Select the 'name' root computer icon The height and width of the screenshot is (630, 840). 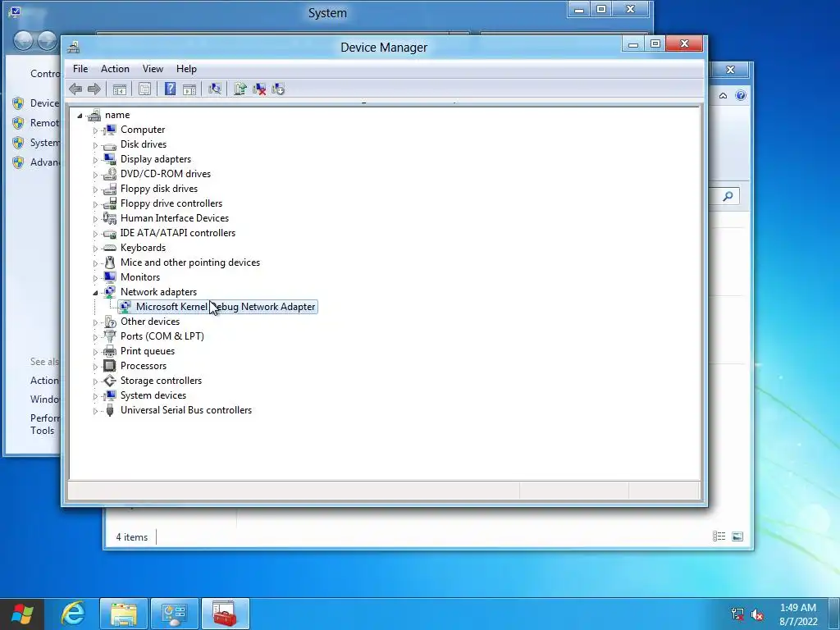tap(94, 115)
